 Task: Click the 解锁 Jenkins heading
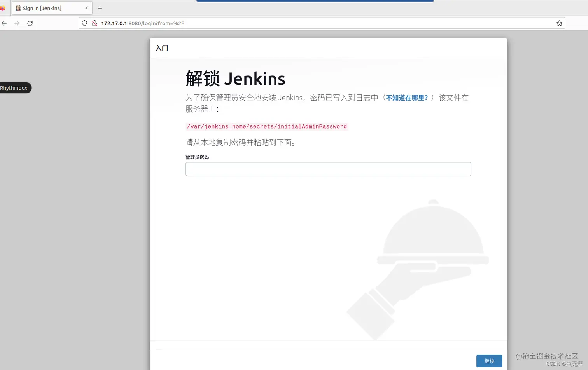click(x=235, y=79)
